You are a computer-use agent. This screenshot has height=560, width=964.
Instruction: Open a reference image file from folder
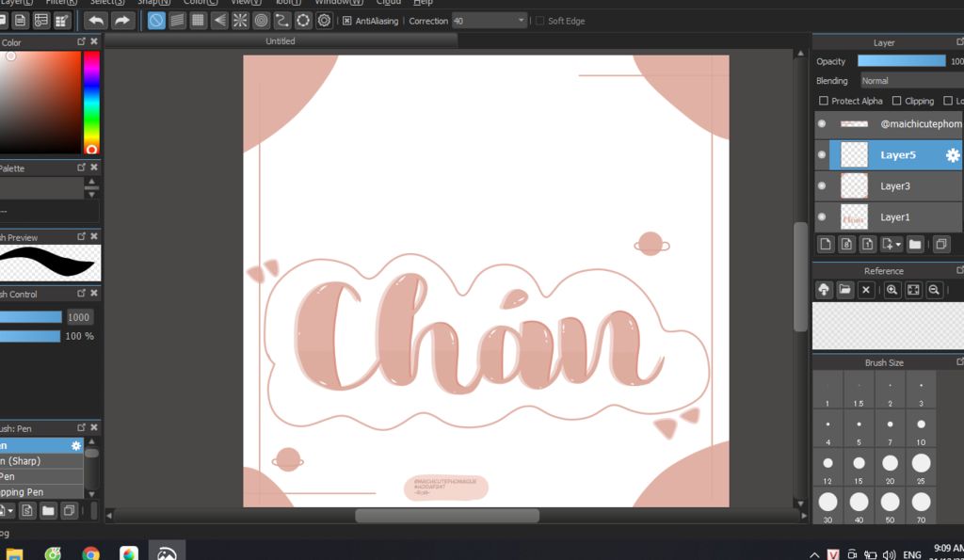pos(844,290)
